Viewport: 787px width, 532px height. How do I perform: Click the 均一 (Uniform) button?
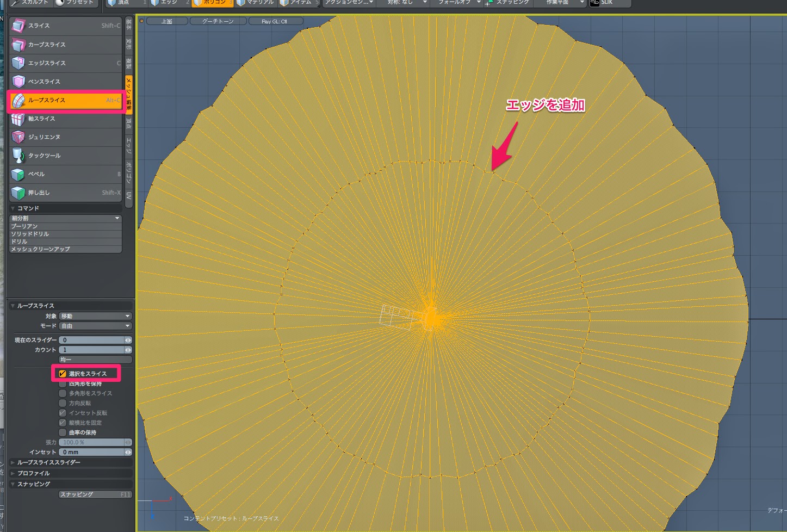(95, 360)
